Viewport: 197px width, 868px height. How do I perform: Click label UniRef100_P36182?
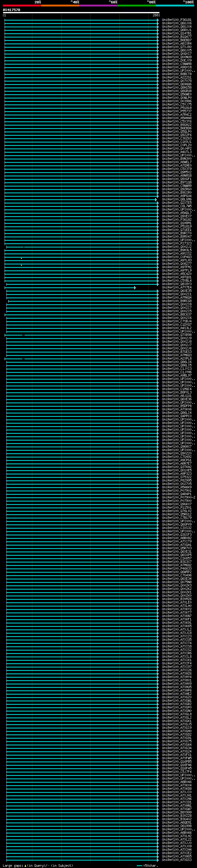point(177,220)
